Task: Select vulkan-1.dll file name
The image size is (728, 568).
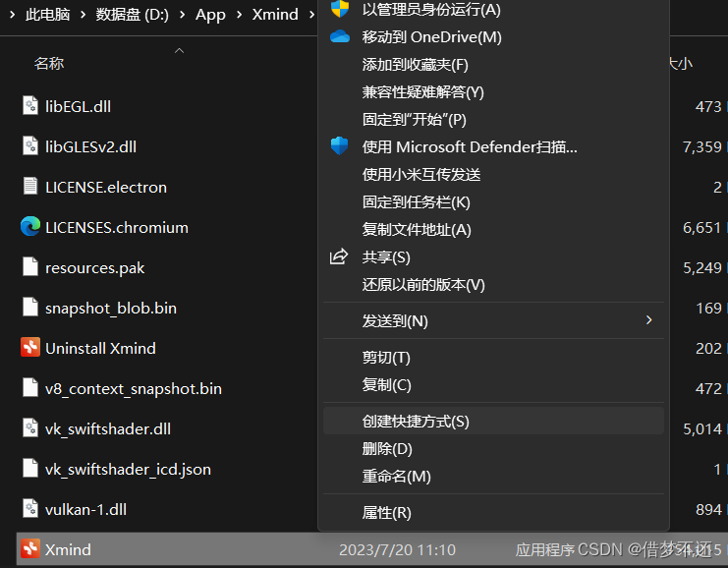Action: 85,509
